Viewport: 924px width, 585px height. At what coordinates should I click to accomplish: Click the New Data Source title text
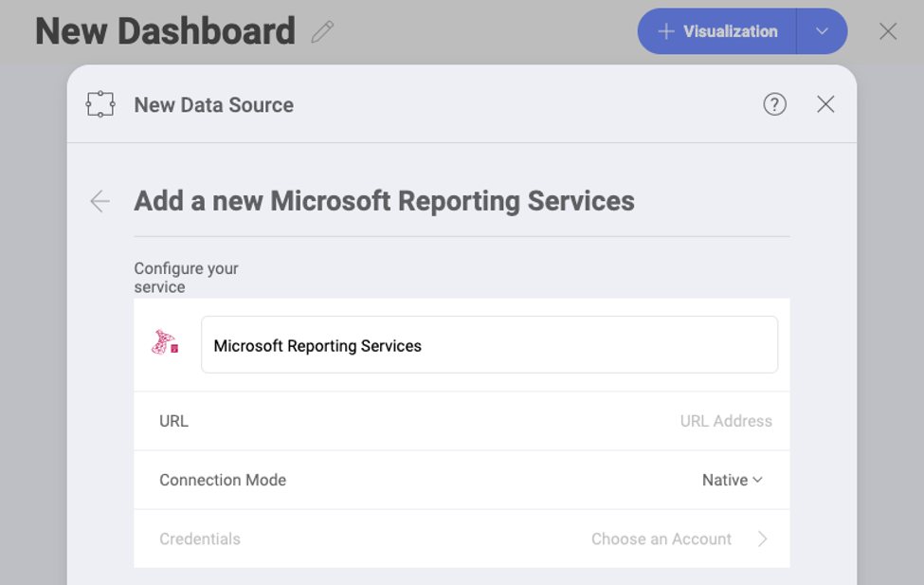214,105
